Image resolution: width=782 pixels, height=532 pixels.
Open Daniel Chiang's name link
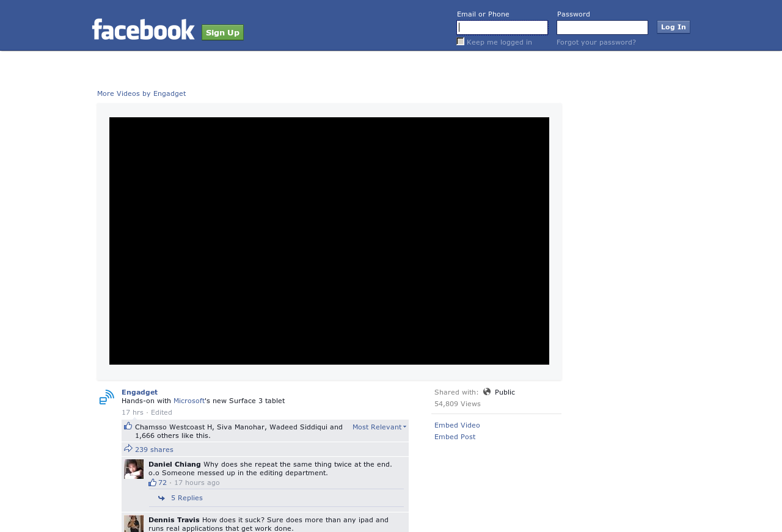(x=175, y=464)
